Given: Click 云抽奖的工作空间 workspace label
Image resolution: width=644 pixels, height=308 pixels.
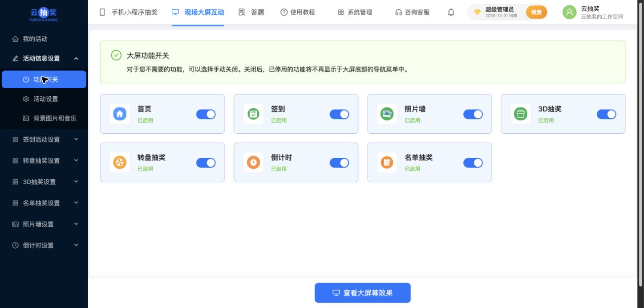Looking at the screenshot, I should pos(602,17).
